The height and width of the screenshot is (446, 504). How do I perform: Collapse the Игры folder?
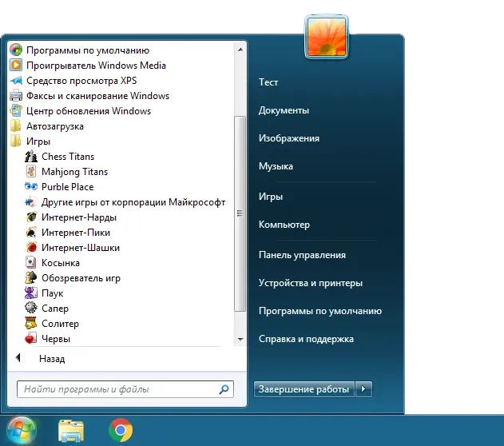(38, 141)
